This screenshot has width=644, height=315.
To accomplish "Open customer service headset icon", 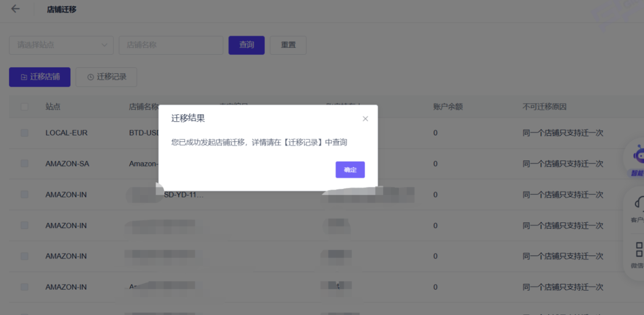I will click(638, 203).
